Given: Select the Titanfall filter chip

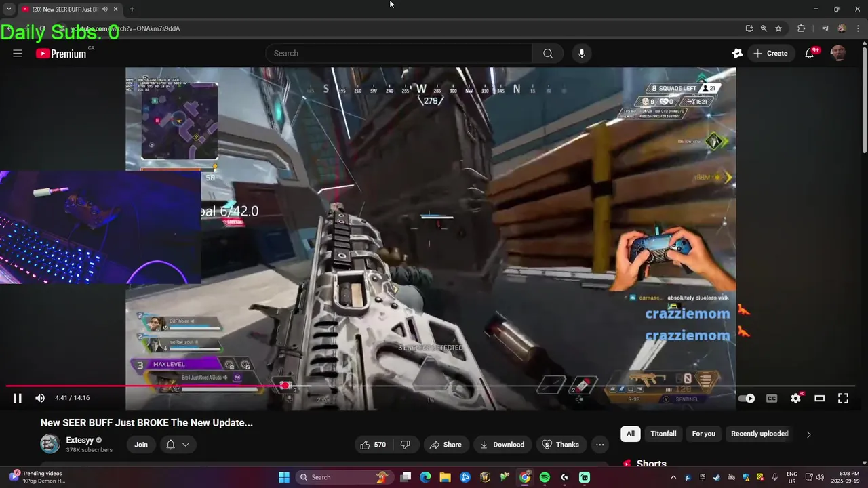Looking at the screenshot, I should [x=663, y=434].
